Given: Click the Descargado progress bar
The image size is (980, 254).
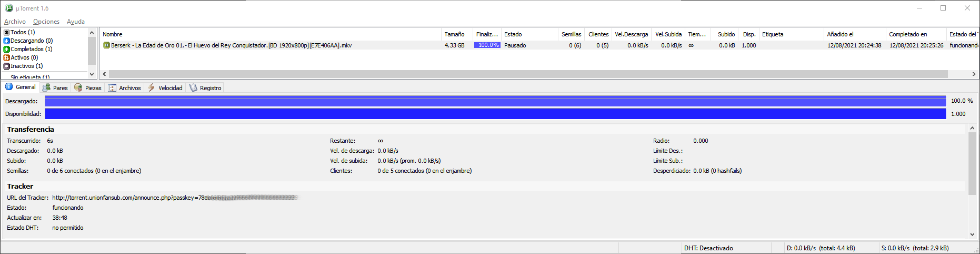Looking at the screenshot, I should [495, 101].
